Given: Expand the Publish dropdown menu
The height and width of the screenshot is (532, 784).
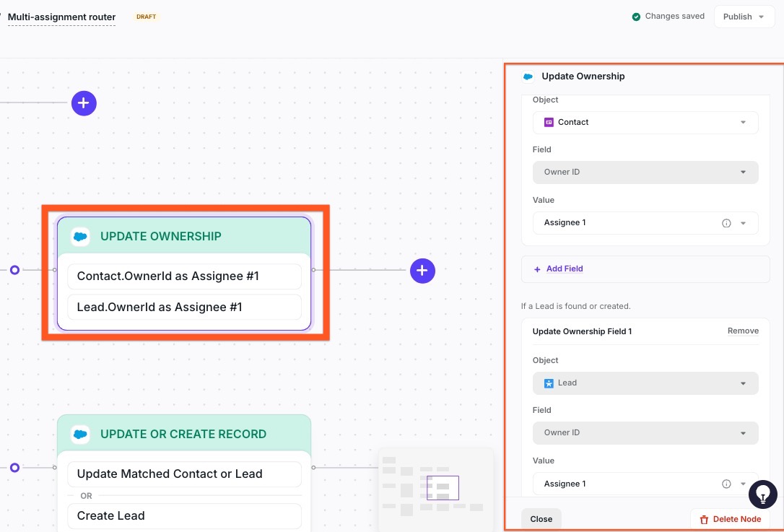Looking at the screenshot, I should pos(744,17).
